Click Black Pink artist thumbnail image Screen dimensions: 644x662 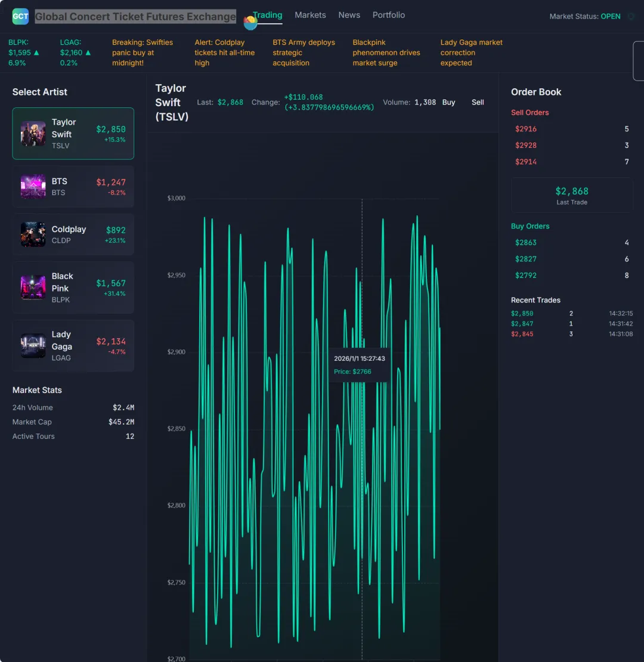(33, 287)
